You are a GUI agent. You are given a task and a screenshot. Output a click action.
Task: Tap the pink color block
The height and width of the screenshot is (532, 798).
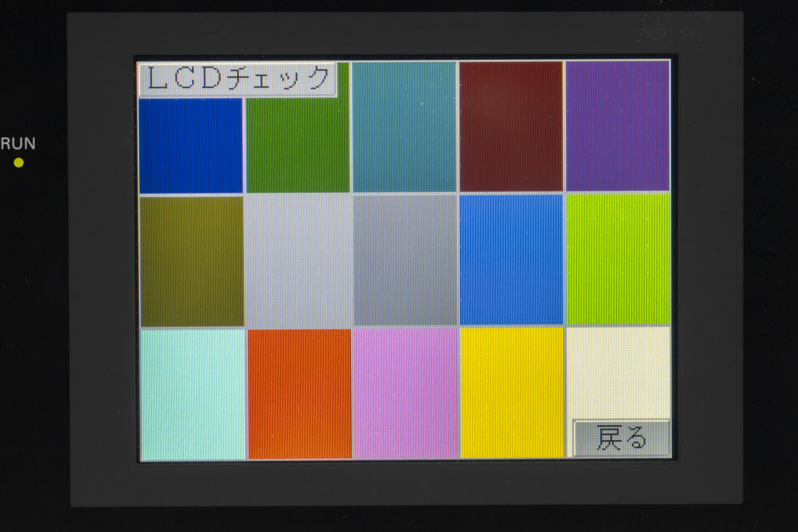pos(406,393)
